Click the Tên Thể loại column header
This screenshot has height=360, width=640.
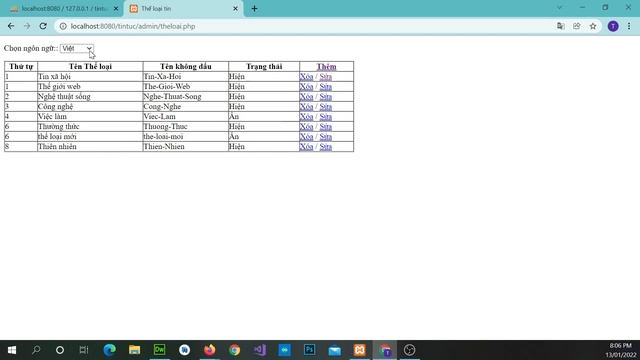click(90, 67)
